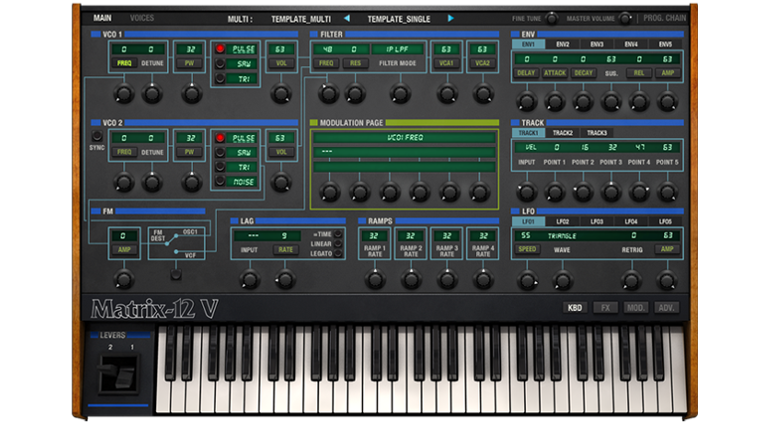The image size is (770, 425).
Task: Open the LFO wave TRIANGLE selector
Action: click(x=562, y=236)
